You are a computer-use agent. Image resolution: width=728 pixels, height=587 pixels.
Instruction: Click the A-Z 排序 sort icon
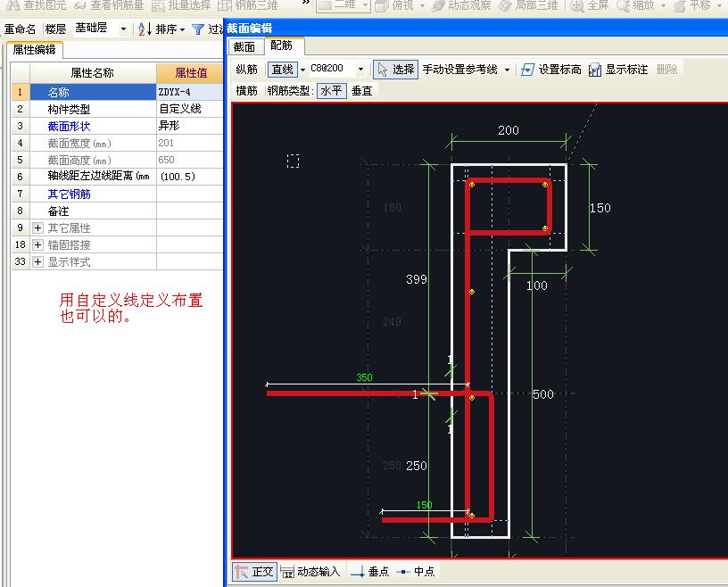(x=145, y=29)
